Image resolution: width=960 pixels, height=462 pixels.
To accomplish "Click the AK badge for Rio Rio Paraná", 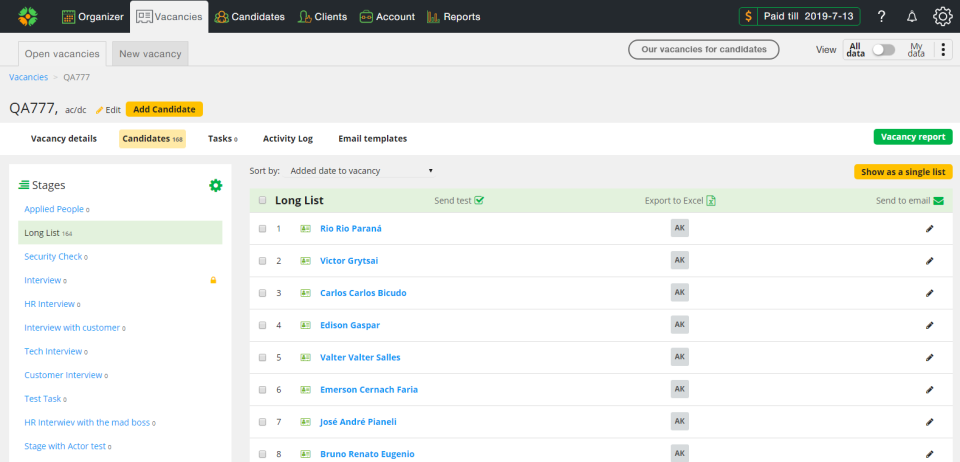I will [680, 228].
